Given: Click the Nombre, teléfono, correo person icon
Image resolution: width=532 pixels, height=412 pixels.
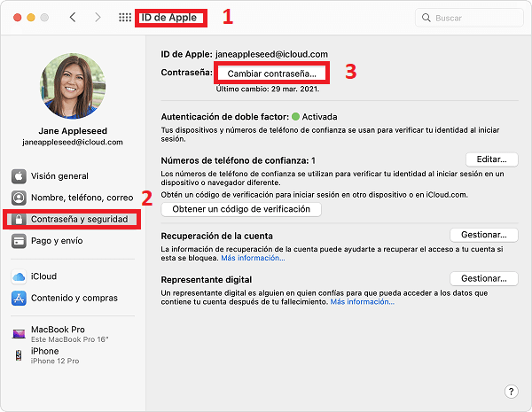Looking at the screenshot, I should 19,198.
